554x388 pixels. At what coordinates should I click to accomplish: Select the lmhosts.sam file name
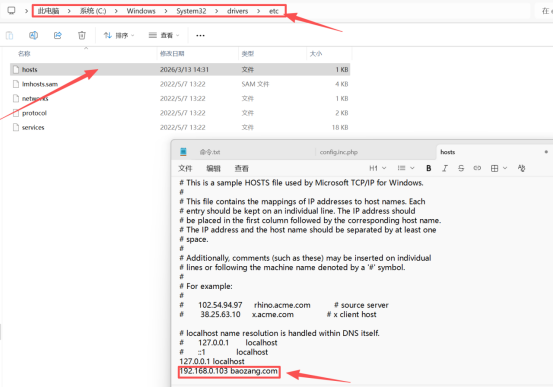point(40,84)
